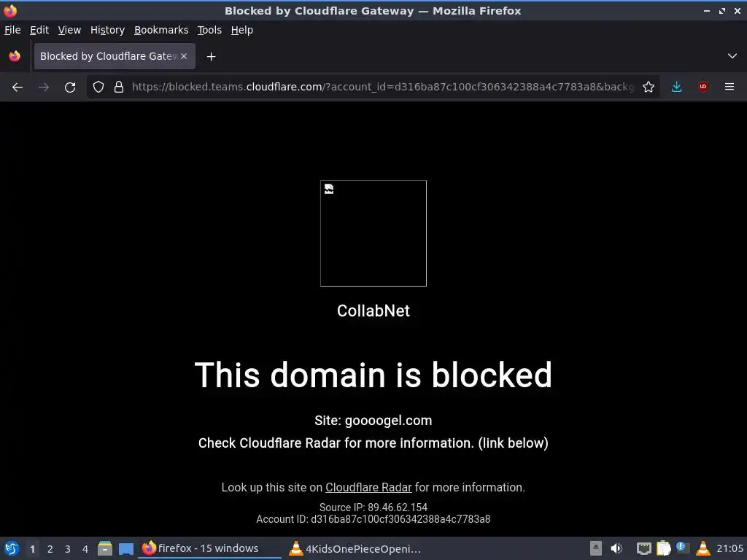Open the volume speaker tray icon
This screenshot has height=560, width=747.
pos(616,548)
